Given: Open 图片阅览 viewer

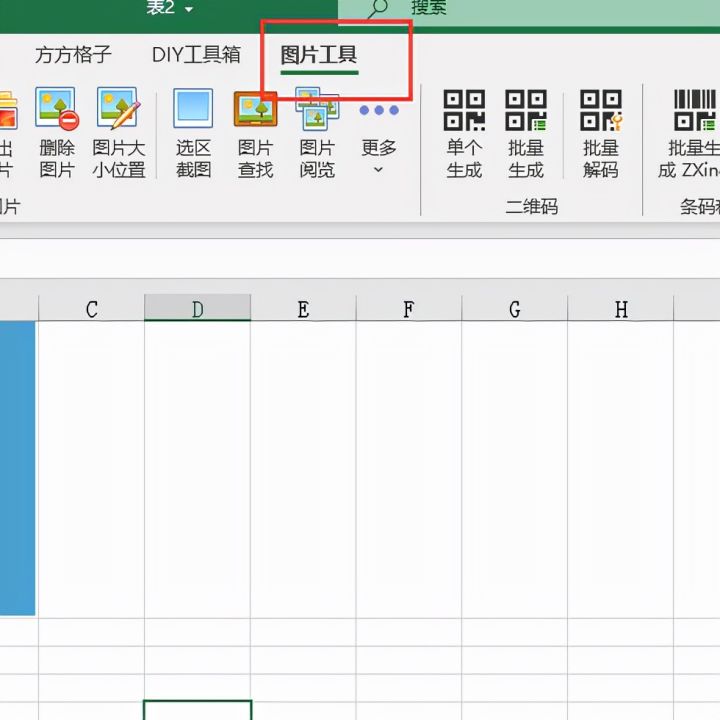Looking at the screenshot, I should 317,133.
